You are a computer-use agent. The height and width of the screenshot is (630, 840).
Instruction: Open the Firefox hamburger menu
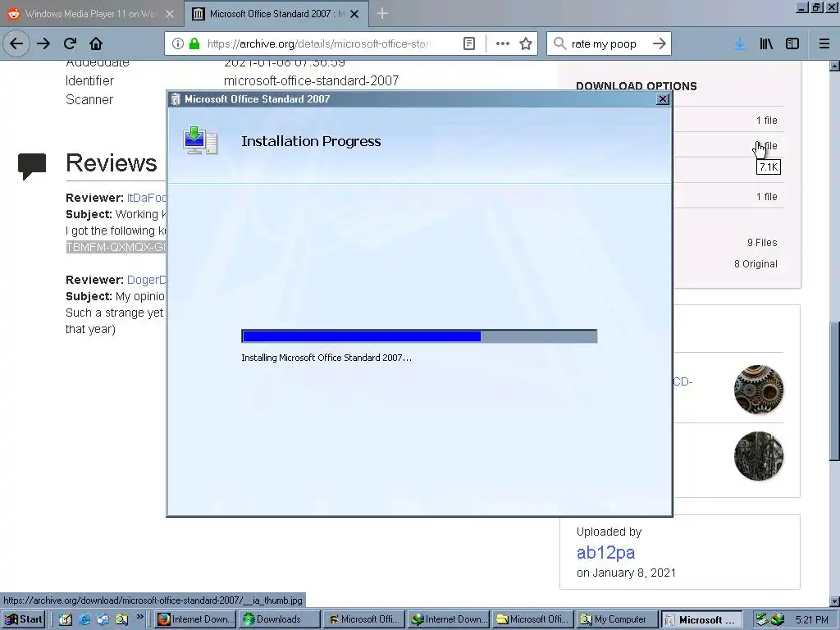[824, 43]
